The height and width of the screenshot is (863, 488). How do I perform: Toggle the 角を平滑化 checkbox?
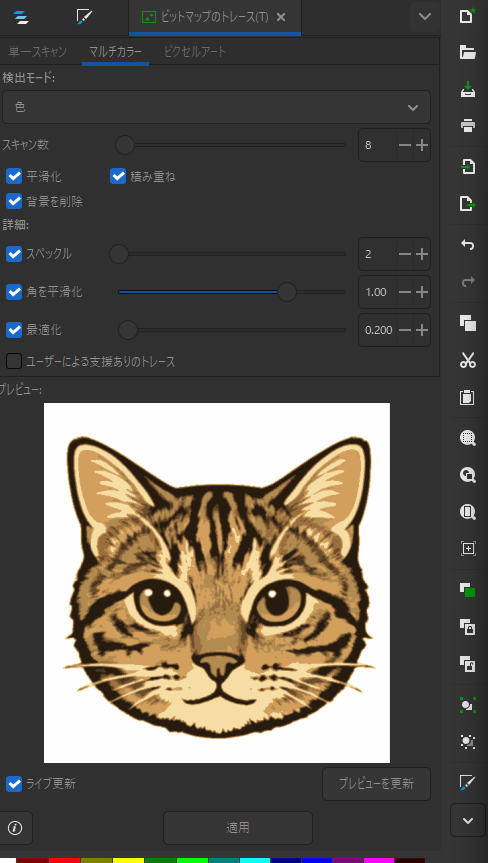[14, 292]
